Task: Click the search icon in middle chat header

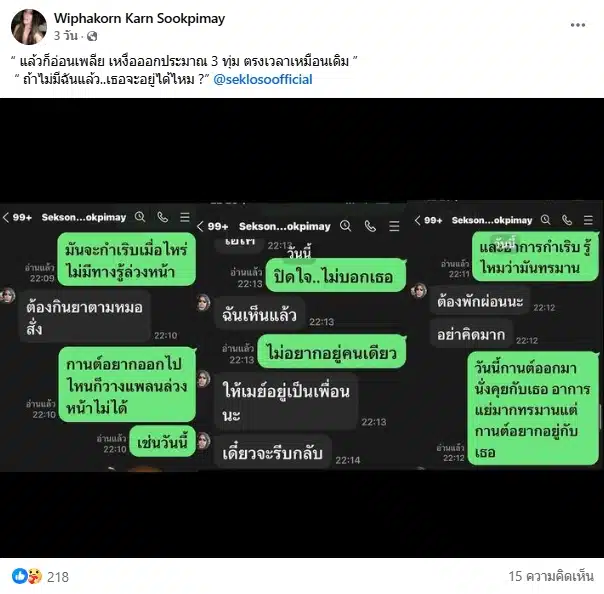Action: [x=346, y=226]
